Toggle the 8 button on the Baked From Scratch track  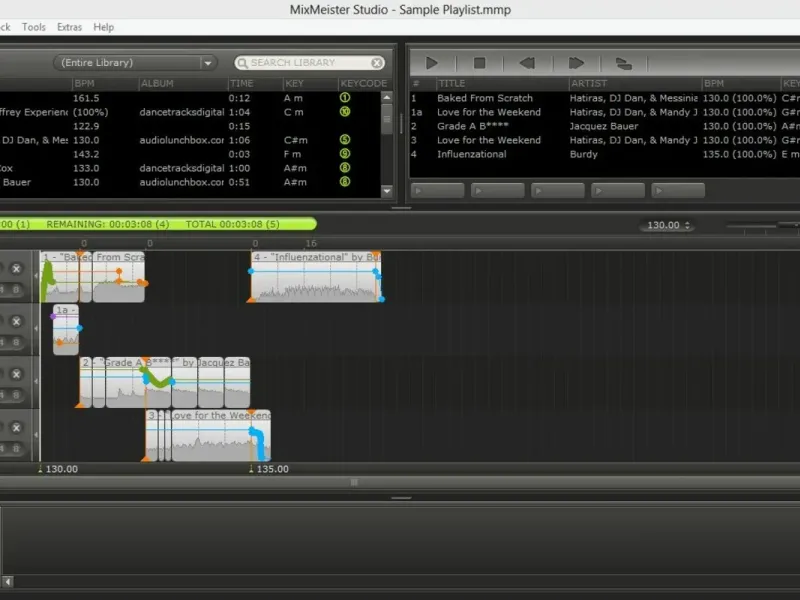(16, 290)
